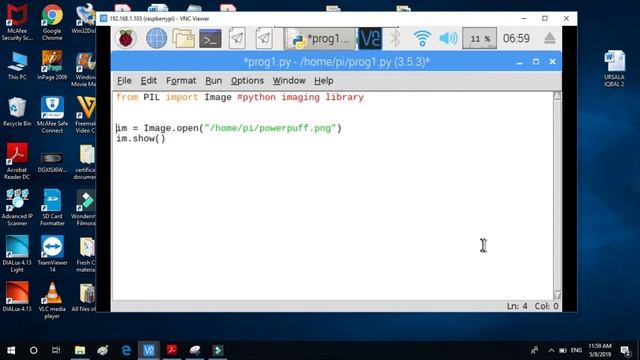640x360 pixels.
Task: Maximize the prog1.py IDLE window
Action: coord(536,62)
